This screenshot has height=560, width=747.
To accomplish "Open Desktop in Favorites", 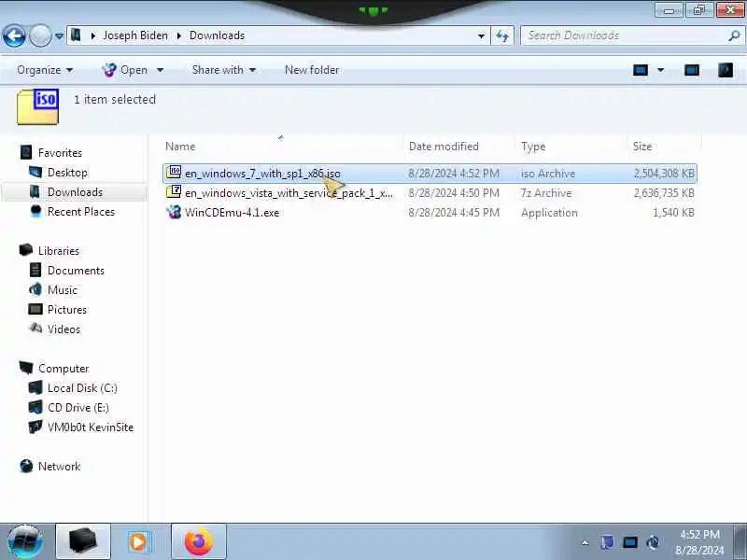I will [x=67, y=173].
